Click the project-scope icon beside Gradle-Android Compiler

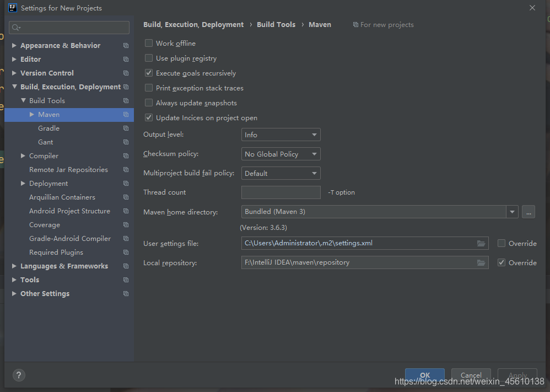coord(126,239)
